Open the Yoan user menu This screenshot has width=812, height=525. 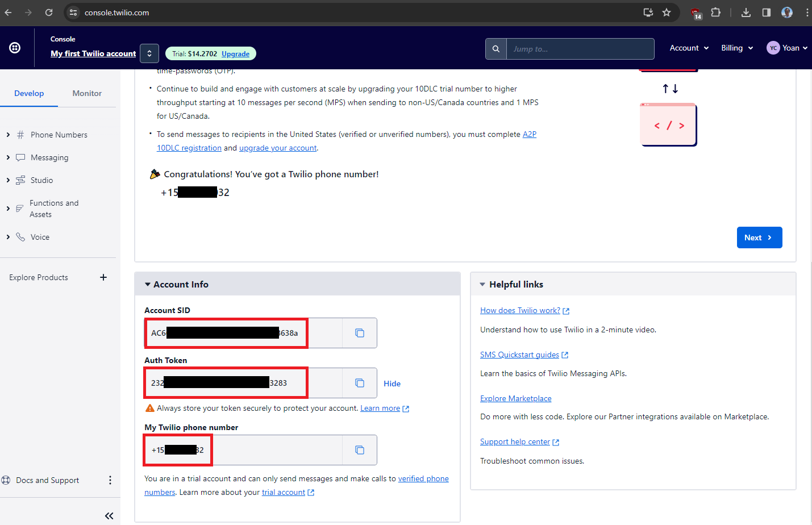point(787,48)
